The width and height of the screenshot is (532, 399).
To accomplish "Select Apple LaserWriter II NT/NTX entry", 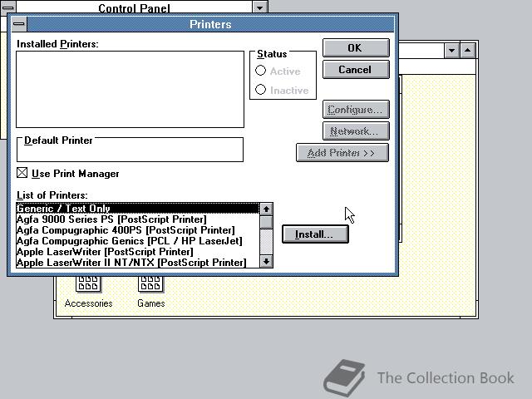I will click(138, 263).
